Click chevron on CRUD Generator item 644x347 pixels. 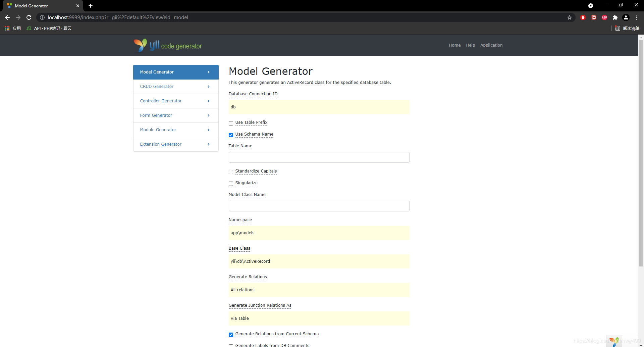click(209, 87)
